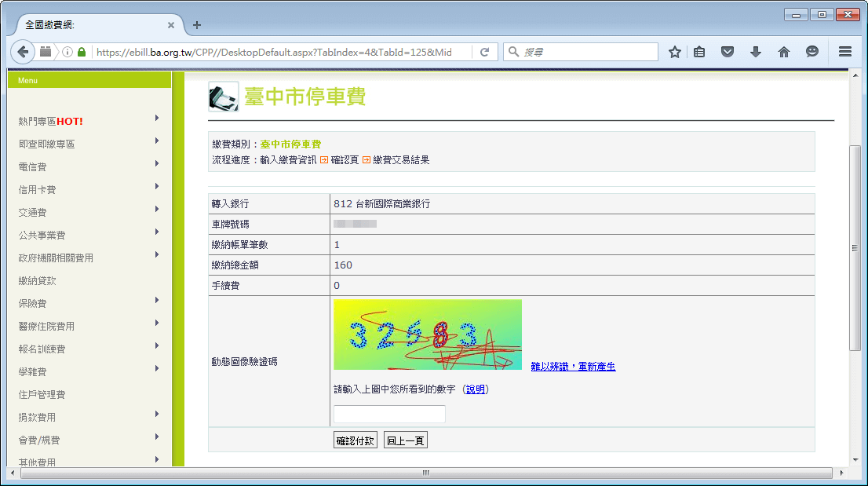
Task: Click the reload page icon
Action: (485, 52)
